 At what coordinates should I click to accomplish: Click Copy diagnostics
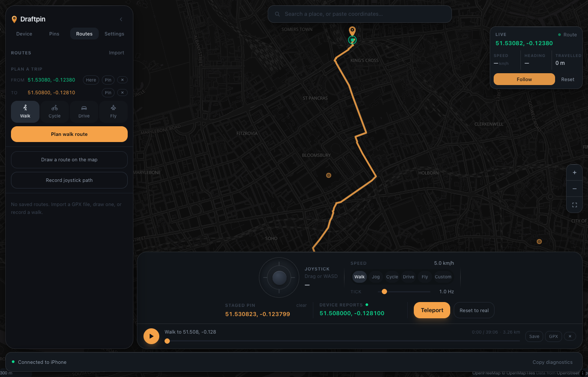coord(552,362)
